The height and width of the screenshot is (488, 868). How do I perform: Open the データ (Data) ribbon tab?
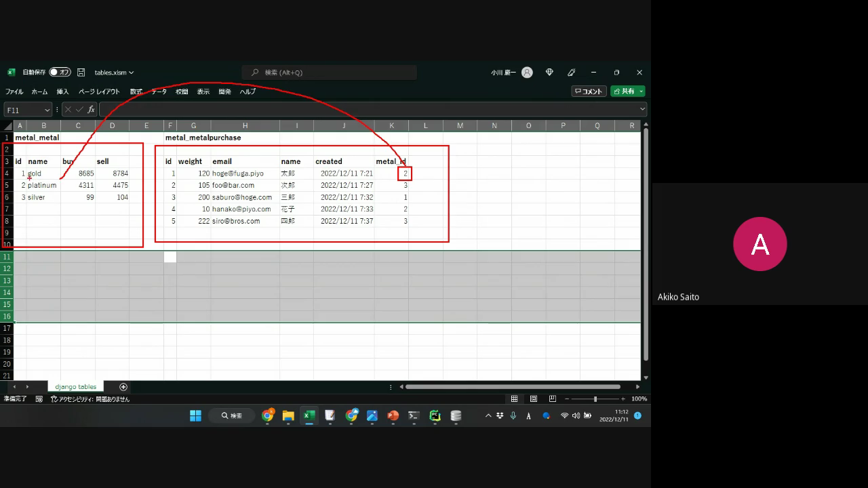coord(159,91)
